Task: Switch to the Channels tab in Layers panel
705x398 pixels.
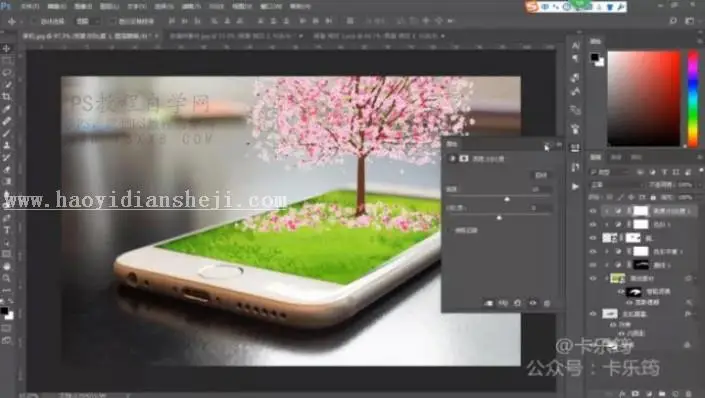Action: (616, 157)
